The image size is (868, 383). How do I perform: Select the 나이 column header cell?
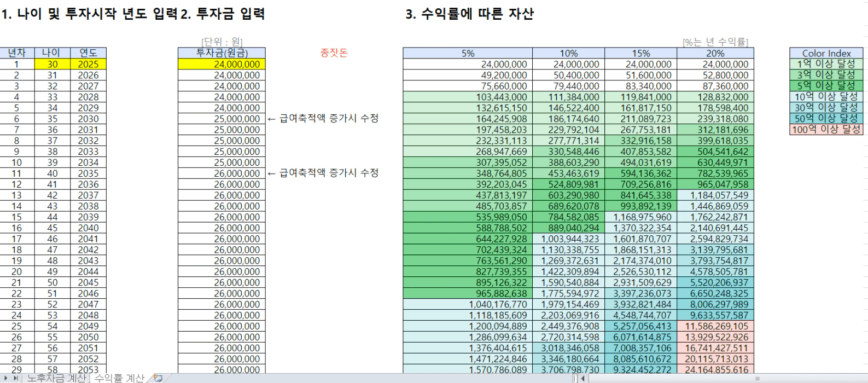coord(52,53)
